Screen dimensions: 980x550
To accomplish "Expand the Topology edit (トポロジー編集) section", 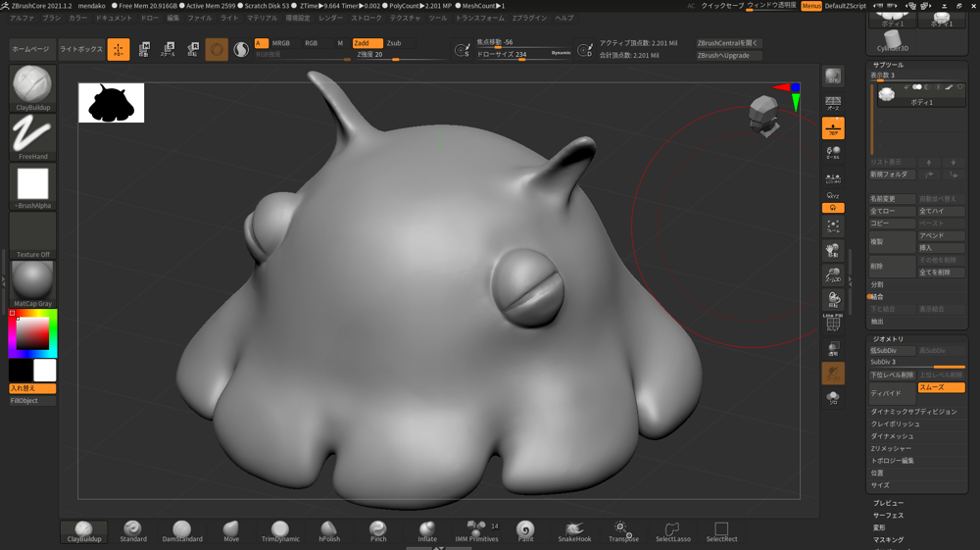I will click(893, 461).
